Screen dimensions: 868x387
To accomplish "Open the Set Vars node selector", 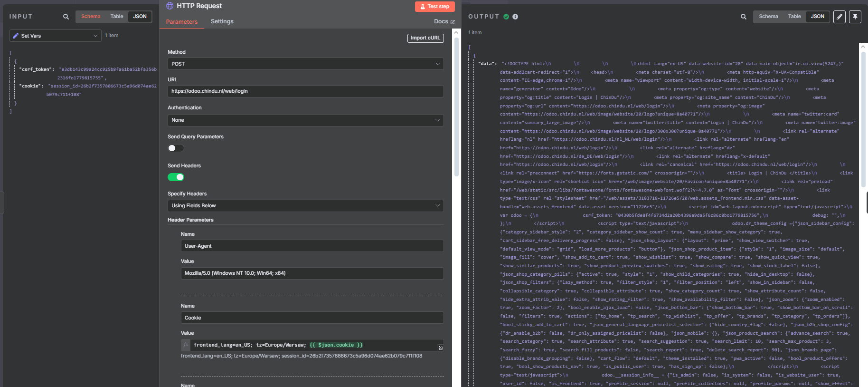I will tap(55, 36).
